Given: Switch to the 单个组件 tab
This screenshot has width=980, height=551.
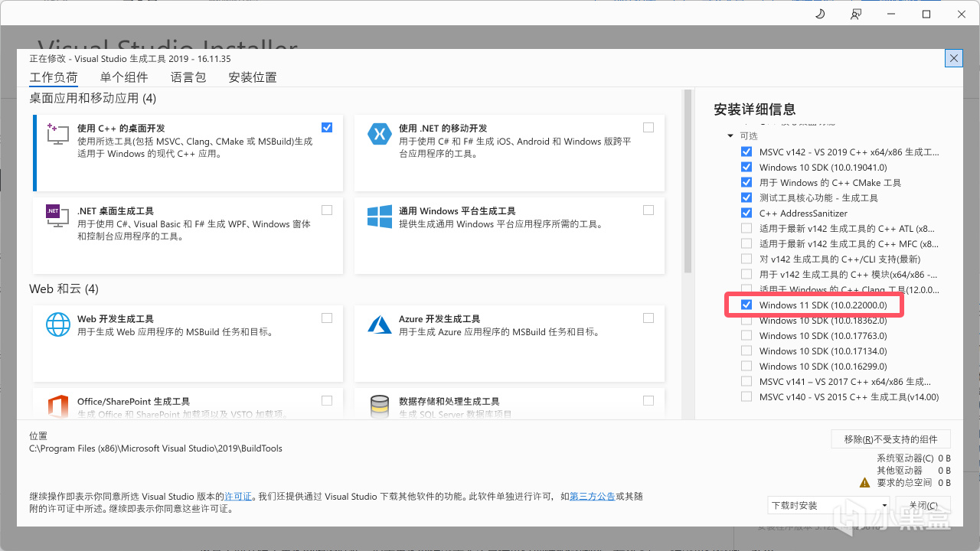Looking at the screenshot, I should tap(124, 77).
